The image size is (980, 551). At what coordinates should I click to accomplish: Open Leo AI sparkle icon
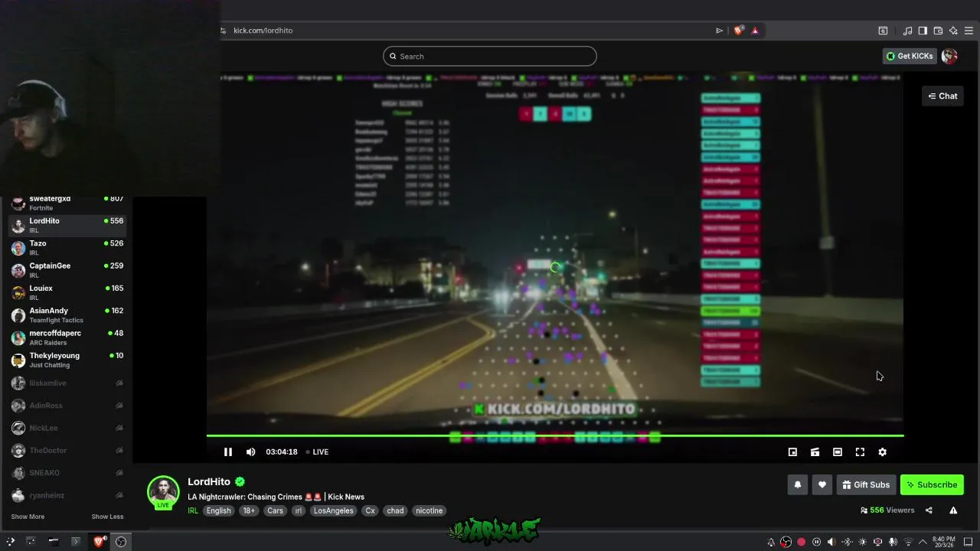[x=953, y=31]
